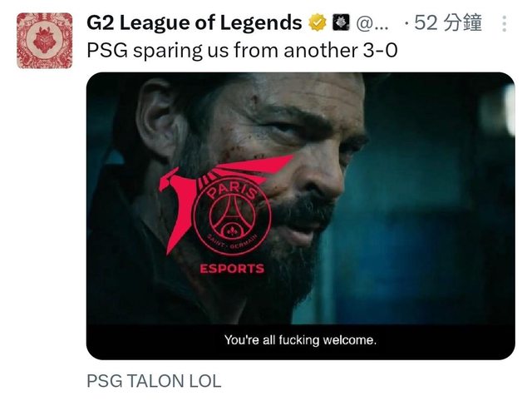Click the red ESPORTS text in image
Viewport: 532px width, 401px height.
(232, 269)
